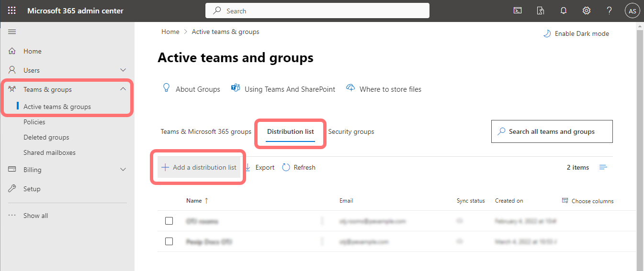Image resolution: width=644 pixels, height=271 pixels.
Task: Click Add a distribution list button
Action: (199, 167)
